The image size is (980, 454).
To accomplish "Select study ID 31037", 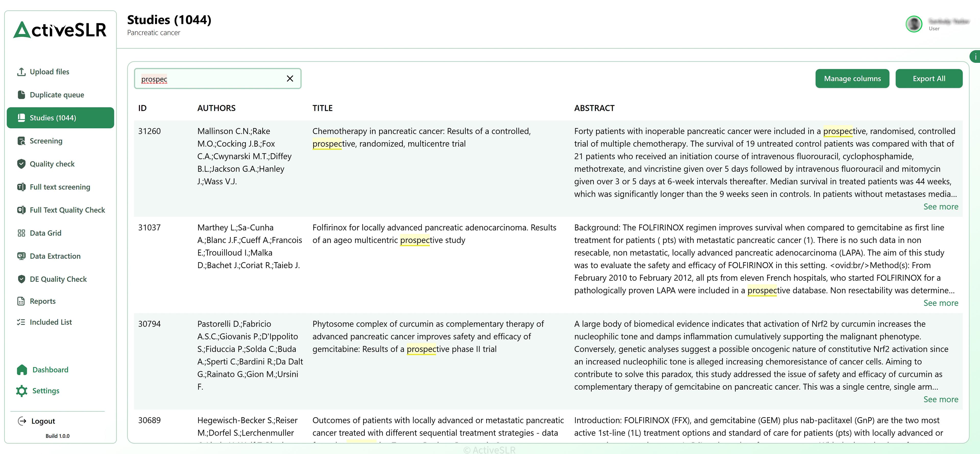I will click(x=149, y=228).
